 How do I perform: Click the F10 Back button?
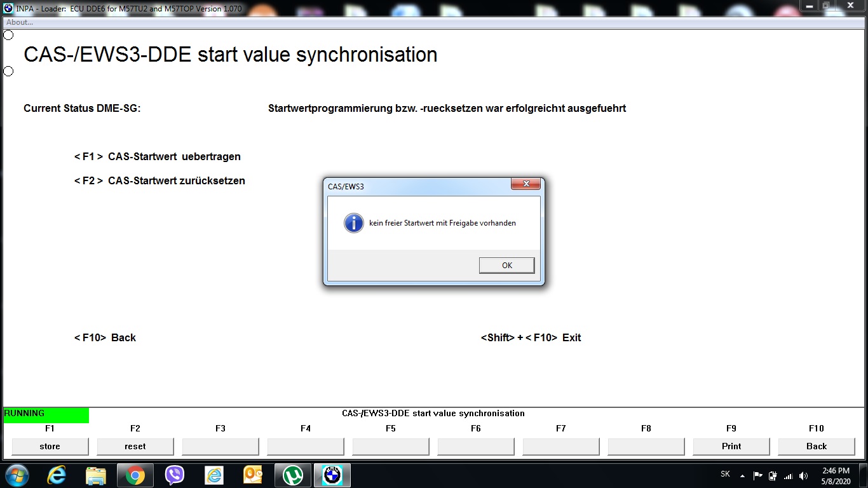click(x=816, y=447)
